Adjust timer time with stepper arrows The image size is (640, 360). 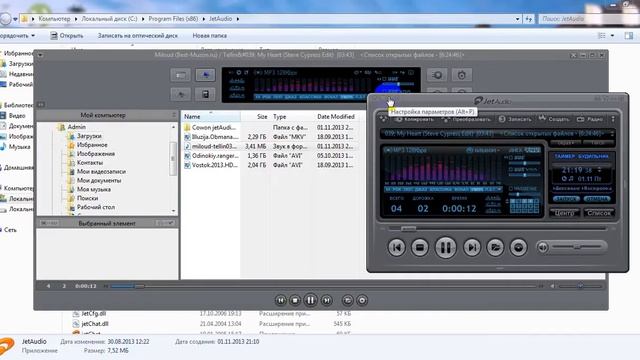click(600, 169)
